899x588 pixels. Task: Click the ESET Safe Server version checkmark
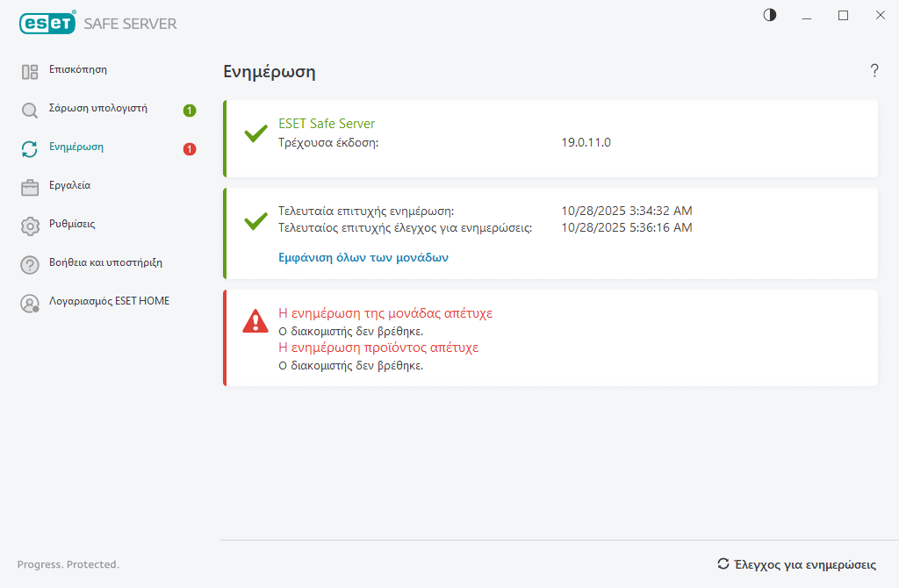pyautogui.click(x=255, y=133)
